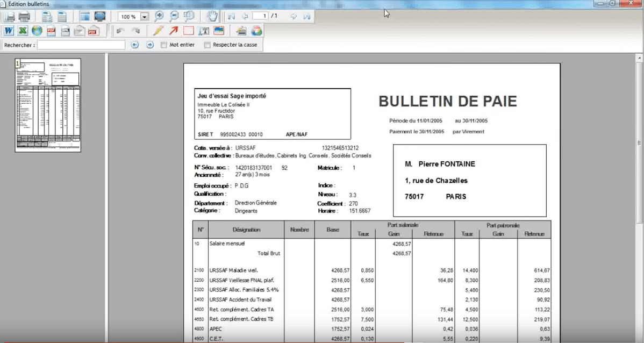Select the page 1 thumbnail
This screenshot has width=644, height=343.
tap(48, 105)
